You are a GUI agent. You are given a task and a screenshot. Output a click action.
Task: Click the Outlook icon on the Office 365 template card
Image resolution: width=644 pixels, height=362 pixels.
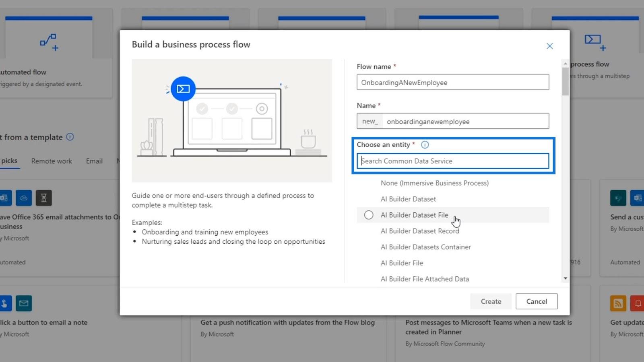[5, 198]
